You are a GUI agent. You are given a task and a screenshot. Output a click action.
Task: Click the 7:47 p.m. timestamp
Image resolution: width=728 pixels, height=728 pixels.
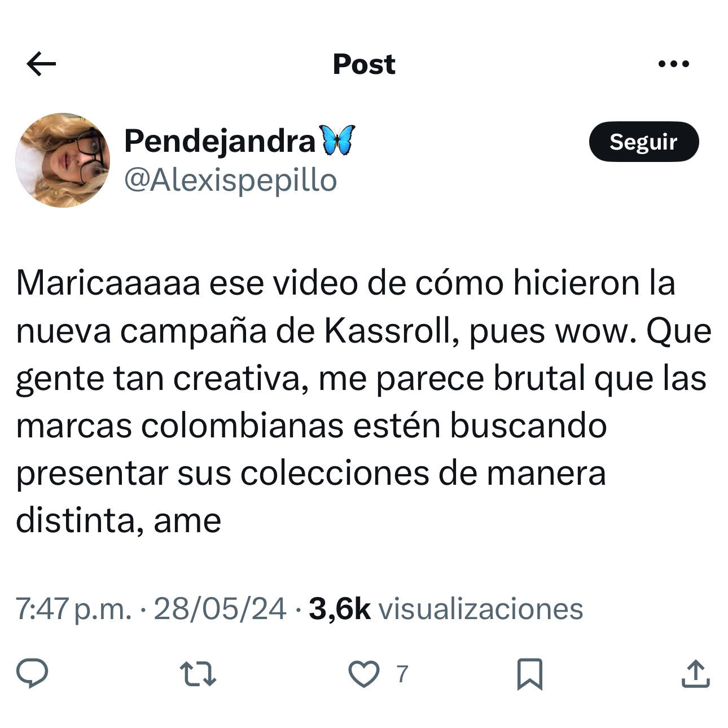click(x=74, y=609)
